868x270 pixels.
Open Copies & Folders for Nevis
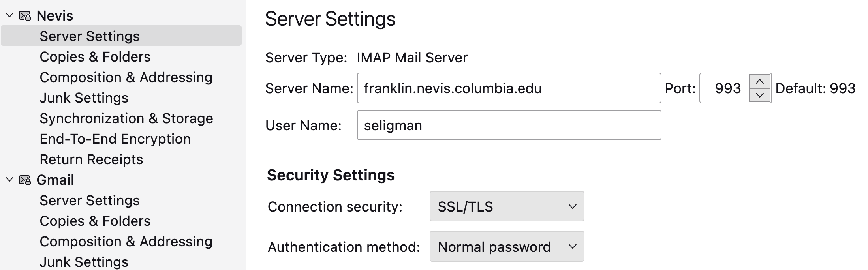[95, 56]
